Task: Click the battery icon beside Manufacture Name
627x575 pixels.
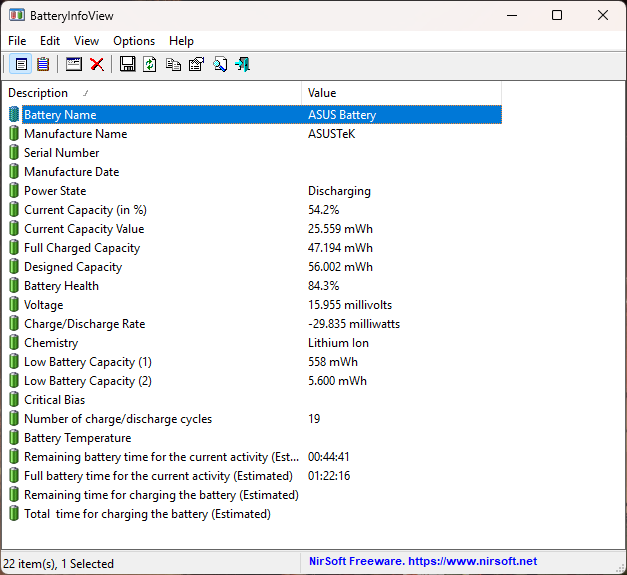Action: (x=14, y=133)
